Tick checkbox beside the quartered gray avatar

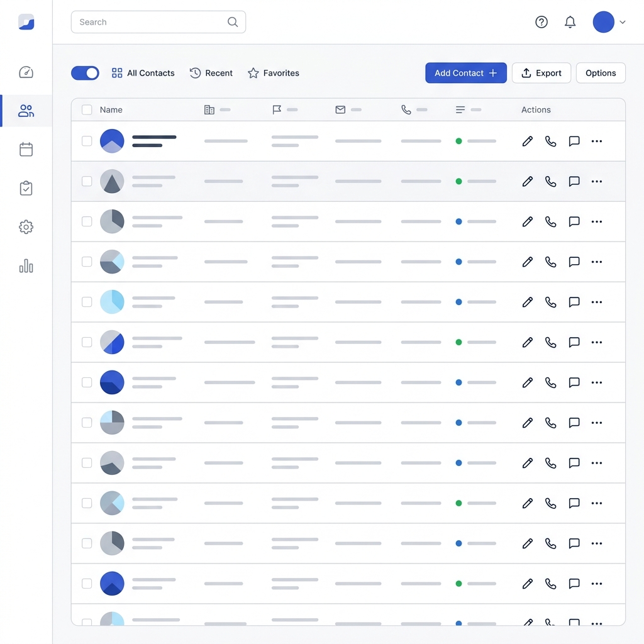point(87,423)
